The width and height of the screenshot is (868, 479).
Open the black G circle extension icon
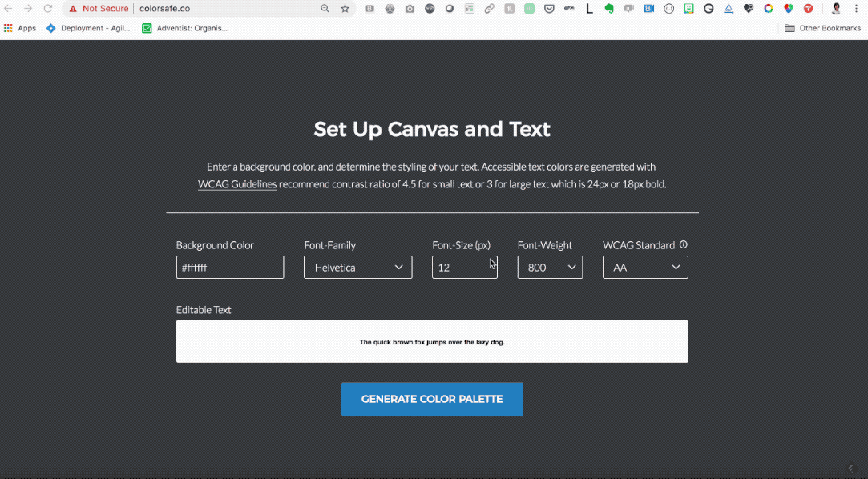coord(709,8)
